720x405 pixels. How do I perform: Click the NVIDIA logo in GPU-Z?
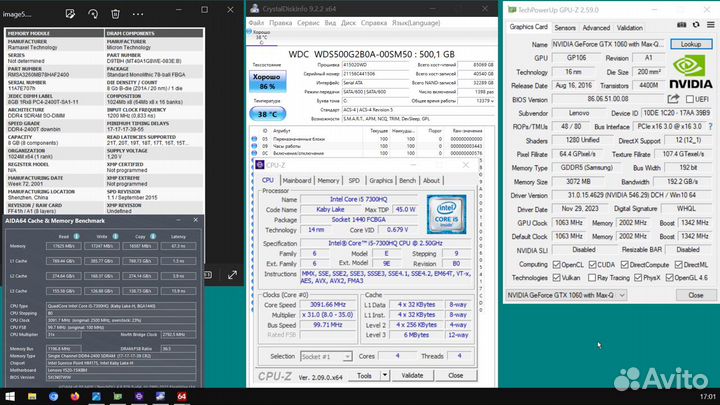coord(691,71)
